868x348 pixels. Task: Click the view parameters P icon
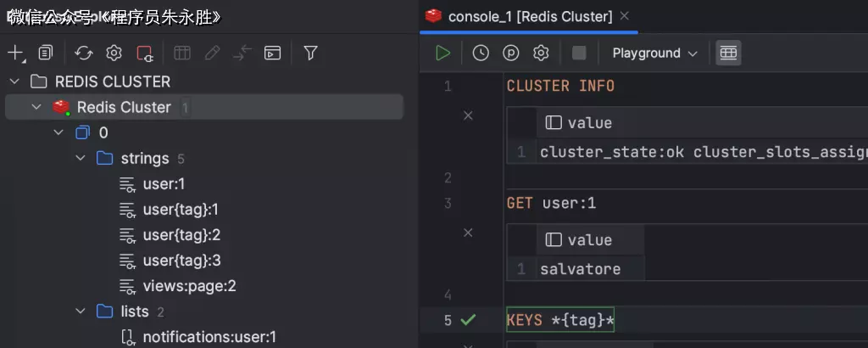click(511, 53)
